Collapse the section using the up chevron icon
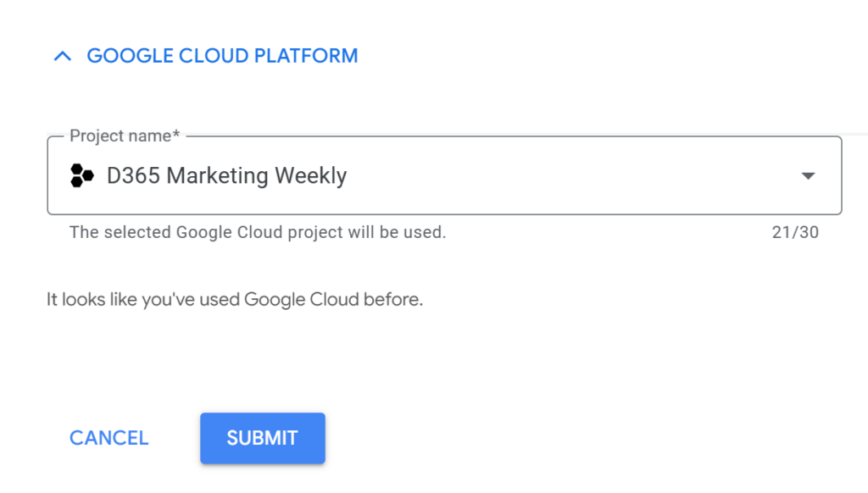868x493 pixels. point(62,57)
